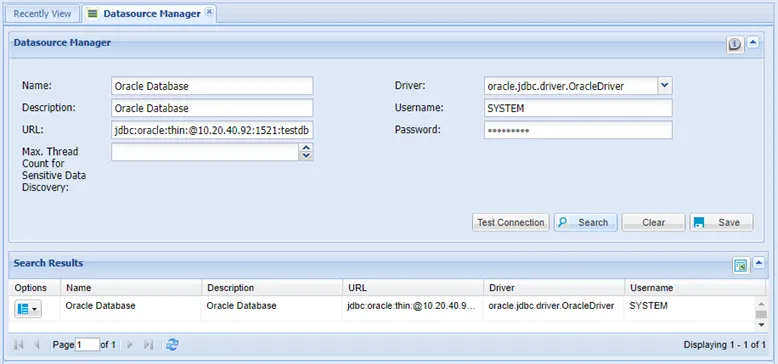The height and width of the screenshot is (364, 778).
Task: Click the Displaying 1 - 1 of 1 text
Action: click(724, 345)
